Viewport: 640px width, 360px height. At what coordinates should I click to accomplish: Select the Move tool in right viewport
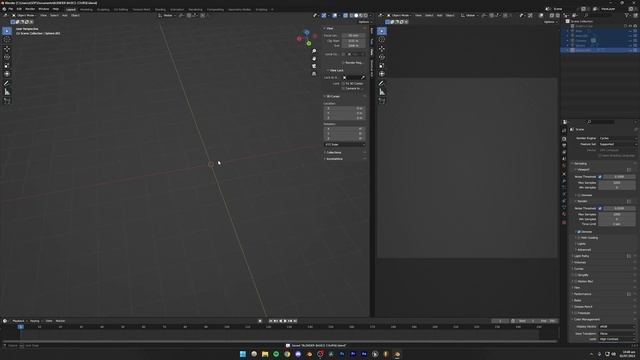pyautogui.click(x=382, y=49)
